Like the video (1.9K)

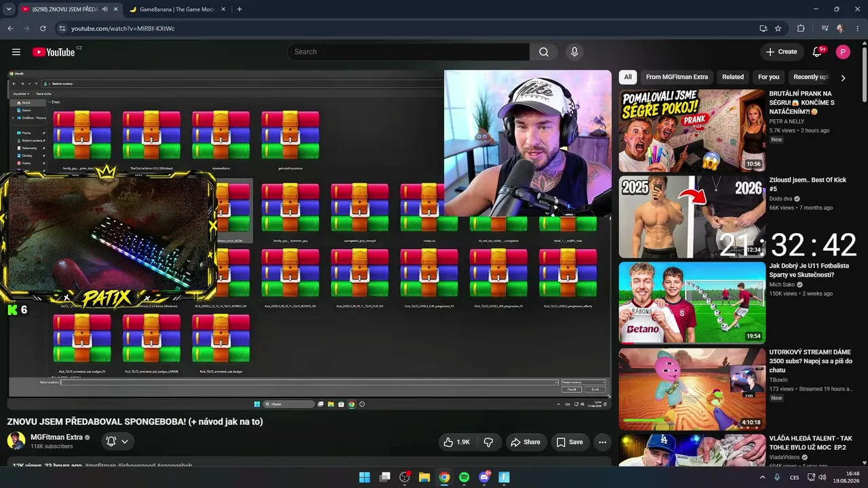point(456,442)
